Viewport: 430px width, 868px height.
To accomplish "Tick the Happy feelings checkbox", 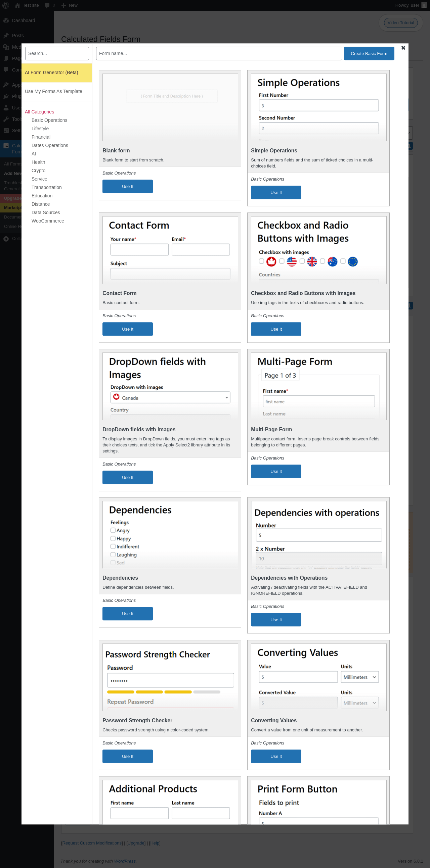I will pyautogui.click(x=113, y=538).
